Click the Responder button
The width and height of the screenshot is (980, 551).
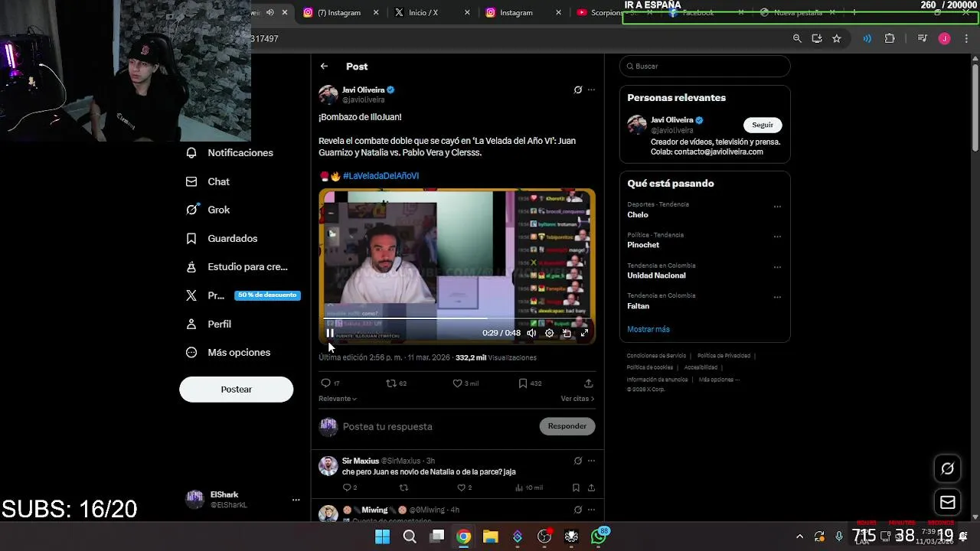567,426
